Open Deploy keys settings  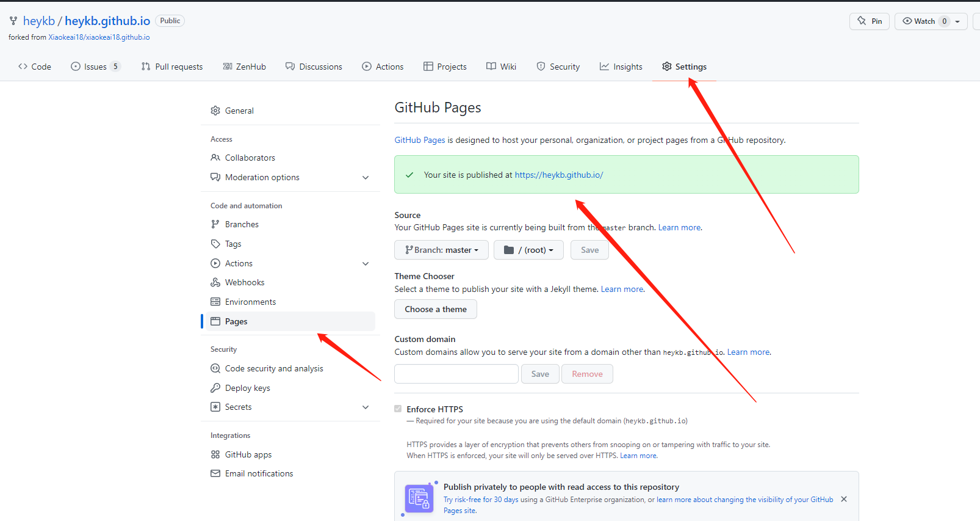[290, 388]
